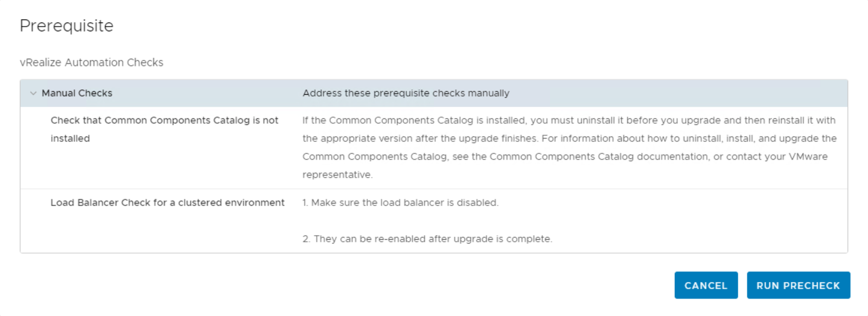Collapse the Manual Checks chevron
This screenshot has height=316, width=868.
(33, 93)
